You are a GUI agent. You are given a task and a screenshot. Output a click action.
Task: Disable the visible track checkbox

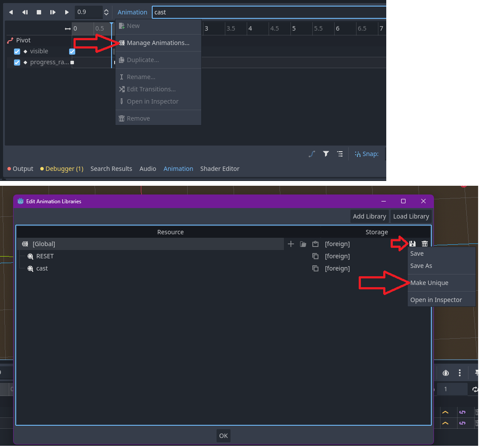tap(17, 51)
